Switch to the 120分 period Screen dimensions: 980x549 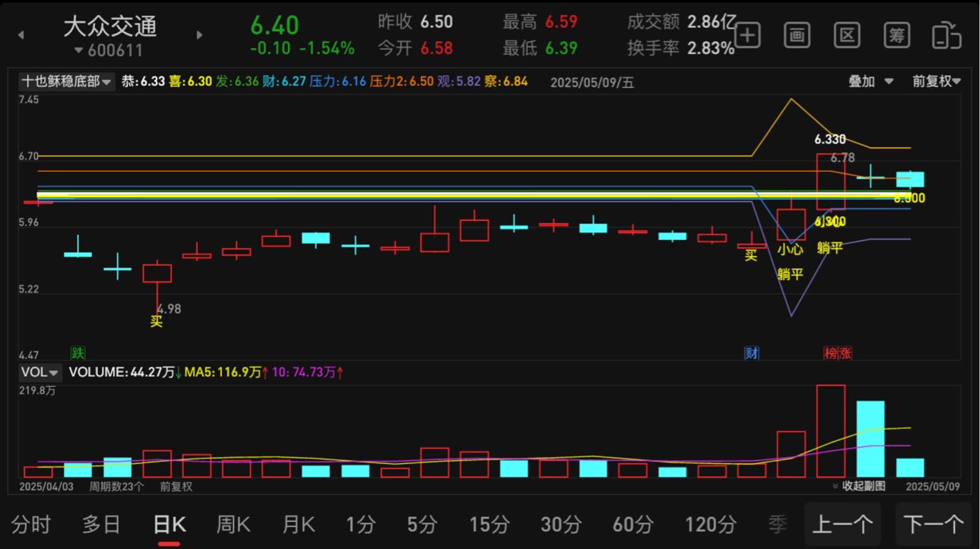(x=711, y=525)
